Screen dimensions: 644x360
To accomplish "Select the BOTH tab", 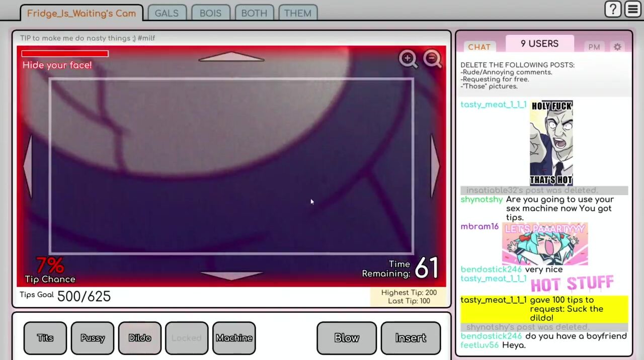I will (254, 13).
